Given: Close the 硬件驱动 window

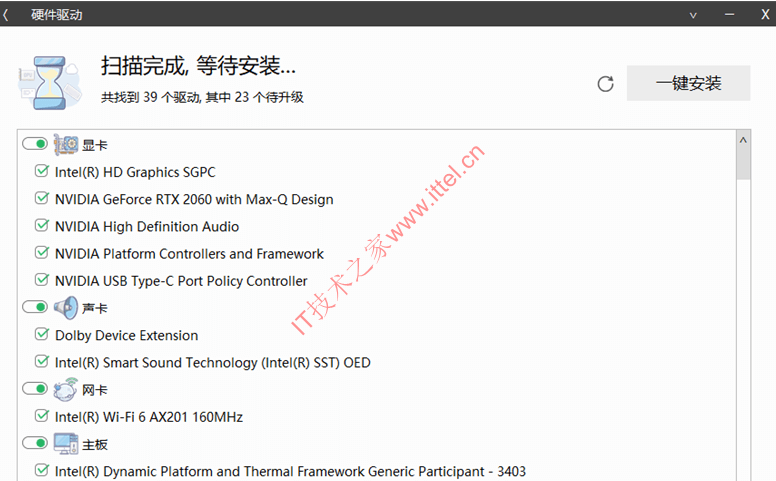Looking at the screenshot, I should click(765, 15).
